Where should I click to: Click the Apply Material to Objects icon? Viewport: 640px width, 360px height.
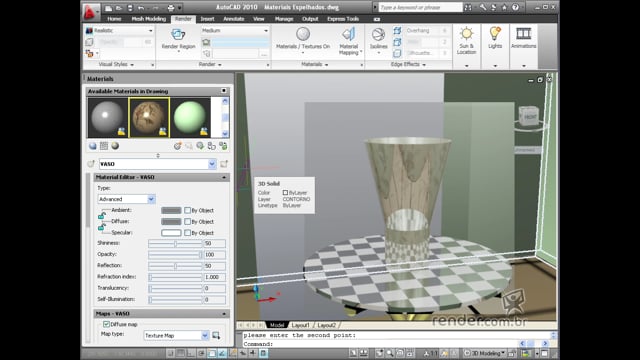pyautogui.click(x=200, y=146)
